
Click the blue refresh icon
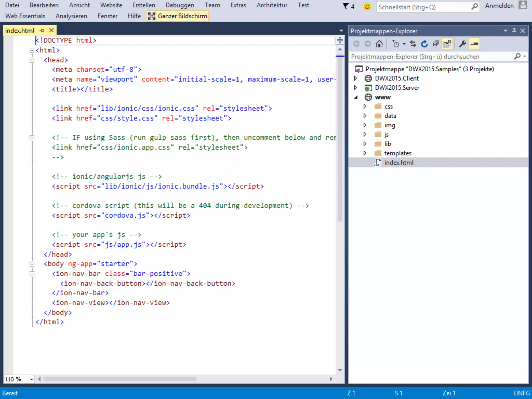(x=424, y=44)
